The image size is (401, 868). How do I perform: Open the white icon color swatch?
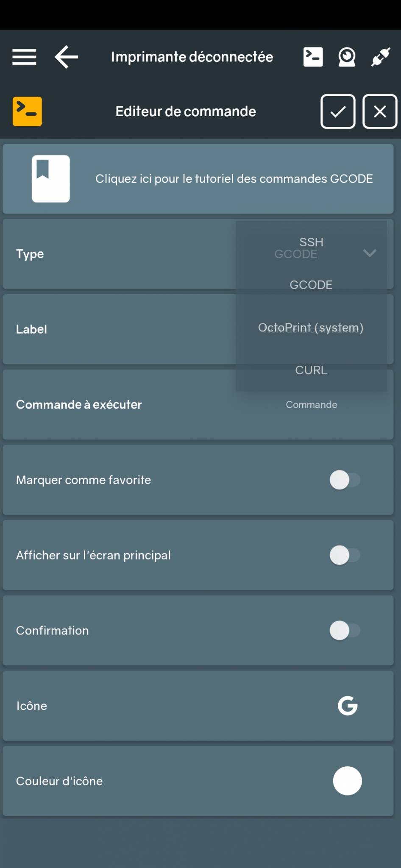coord(348,781)
